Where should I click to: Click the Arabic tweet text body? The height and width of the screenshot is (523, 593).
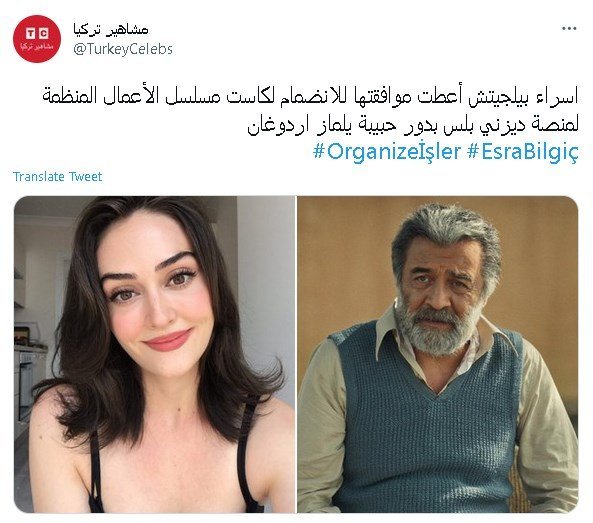(310, 110)
